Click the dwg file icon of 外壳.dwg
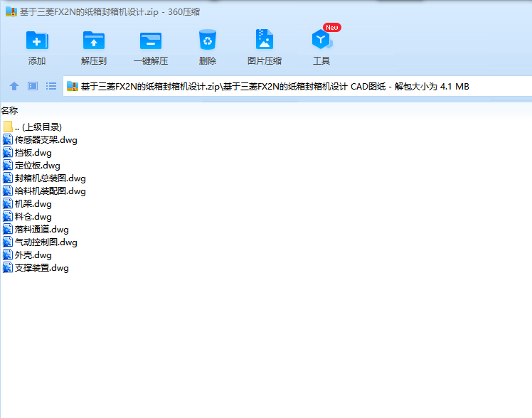Image resolution: width=532 pixels, height=418 pixels. coord(8,255)
